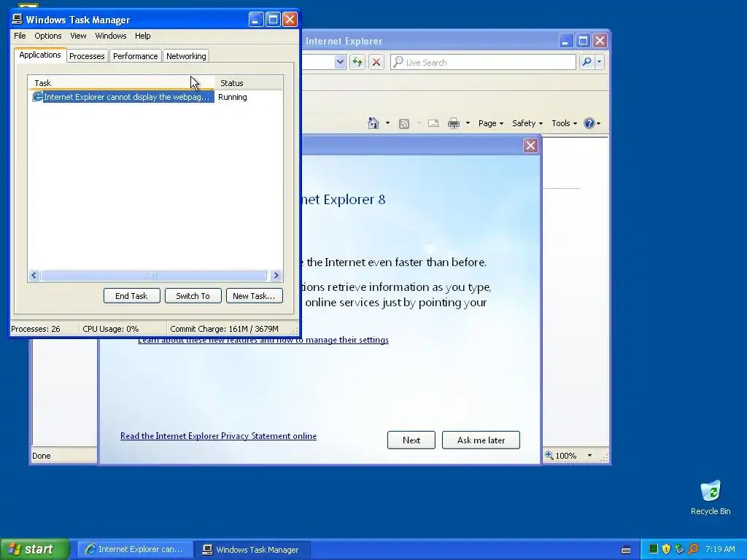Viewport: 747px width, 560px height.
Task: Open Learn about these new features link
Action: (x=263, y=340)
